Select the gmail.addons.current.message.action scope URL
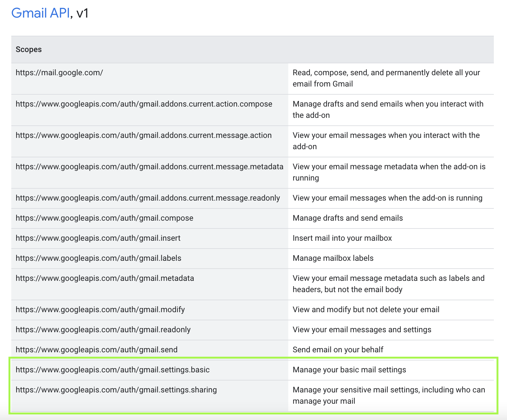Image resolution: width=507 pixels, height=420 pixels. tap(144, 135)
